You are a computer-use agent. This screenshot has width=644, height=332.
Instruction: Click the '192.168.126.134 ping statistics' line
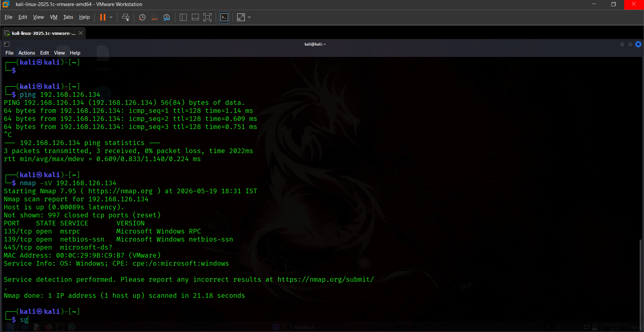coord(82,143)
